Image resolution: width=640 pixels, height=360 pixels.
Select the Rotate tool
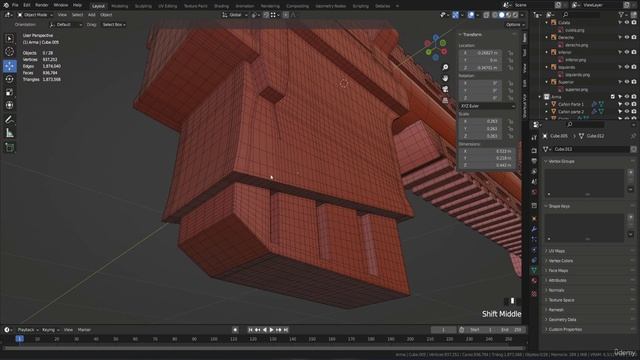pos(9,79)
